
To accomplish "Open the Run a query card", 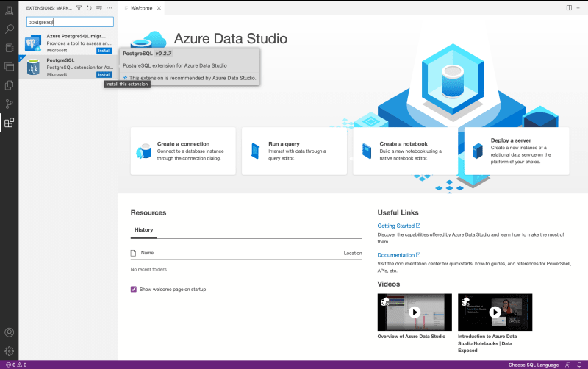I will click(x=295, y=151).
